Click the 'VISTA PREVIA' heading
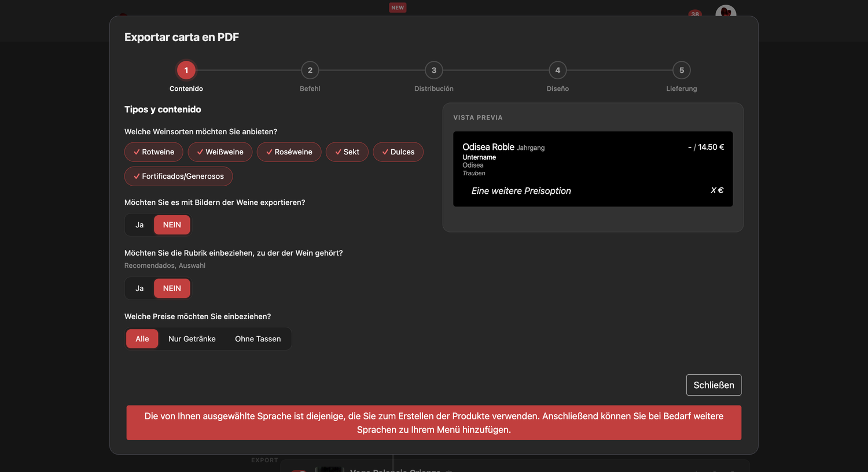The image size is (868, 472). tap(478, 117)
